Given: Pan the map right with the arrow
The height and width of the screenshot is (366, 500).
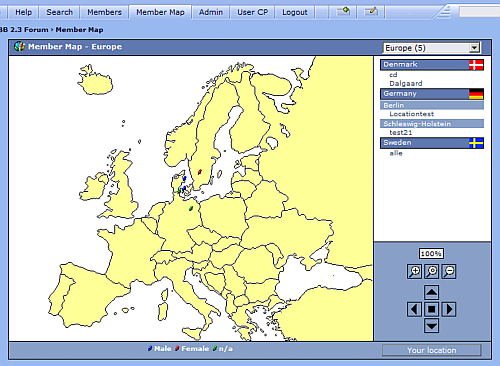Looking at the screenshot, I should pos(449,309).
